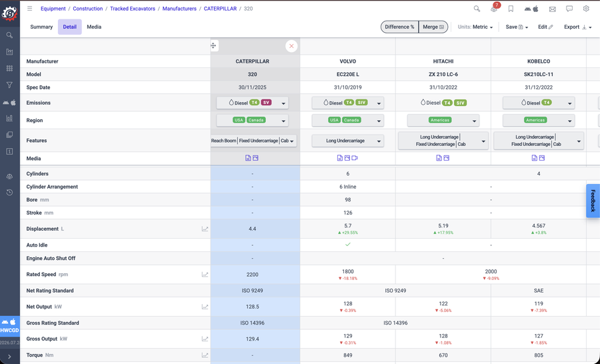
Task: Go to Manufacturers breadcrumb link
Action: [x=179, y=9]
